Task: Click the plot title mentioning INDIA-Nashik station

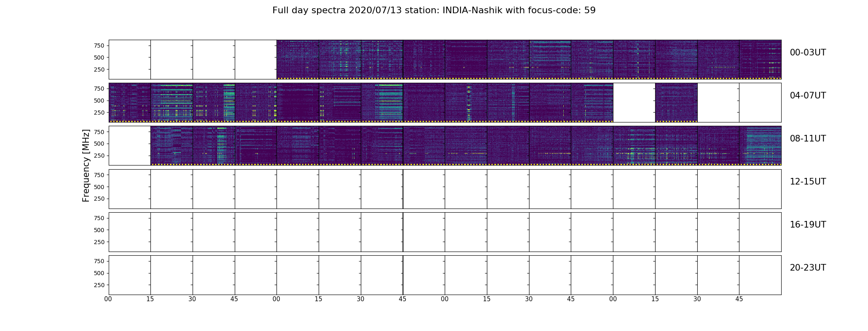Action: point(434,10)
